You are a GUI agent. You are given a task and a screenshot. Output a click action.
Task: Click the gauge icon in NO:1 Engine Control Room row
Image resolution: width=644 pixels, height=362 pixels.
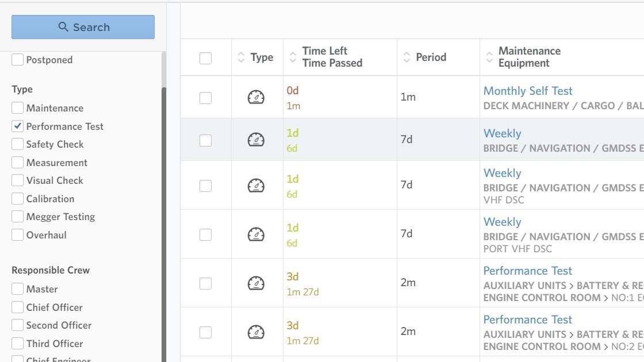click(x=256, y=283)
